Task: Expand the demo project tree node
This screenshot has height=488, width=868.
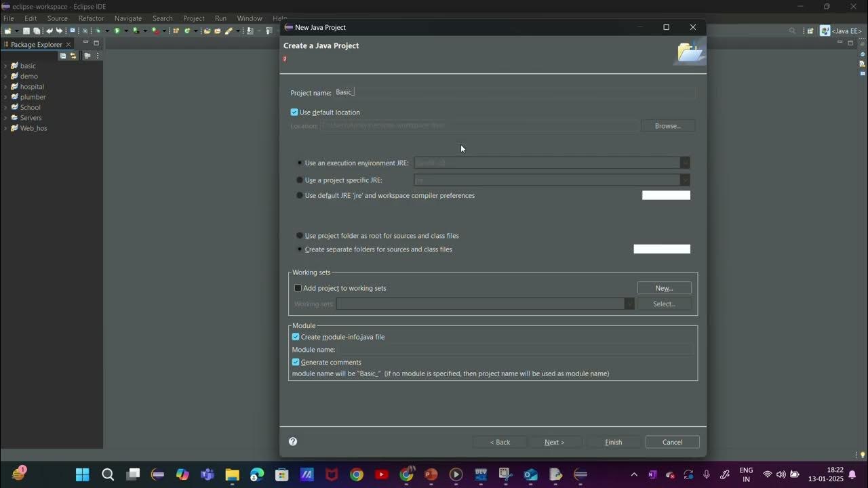Action: [5, 76]
